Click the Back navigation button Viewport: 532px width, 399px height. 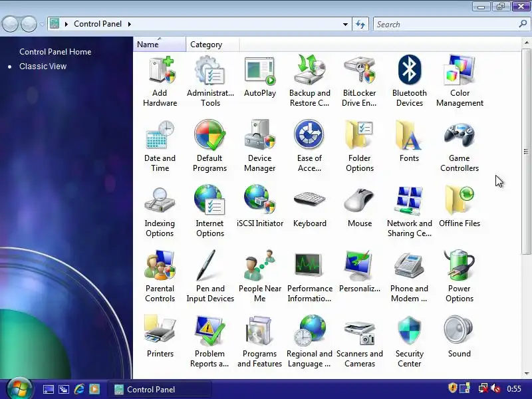pyautogui.click(x=10, y=24)
